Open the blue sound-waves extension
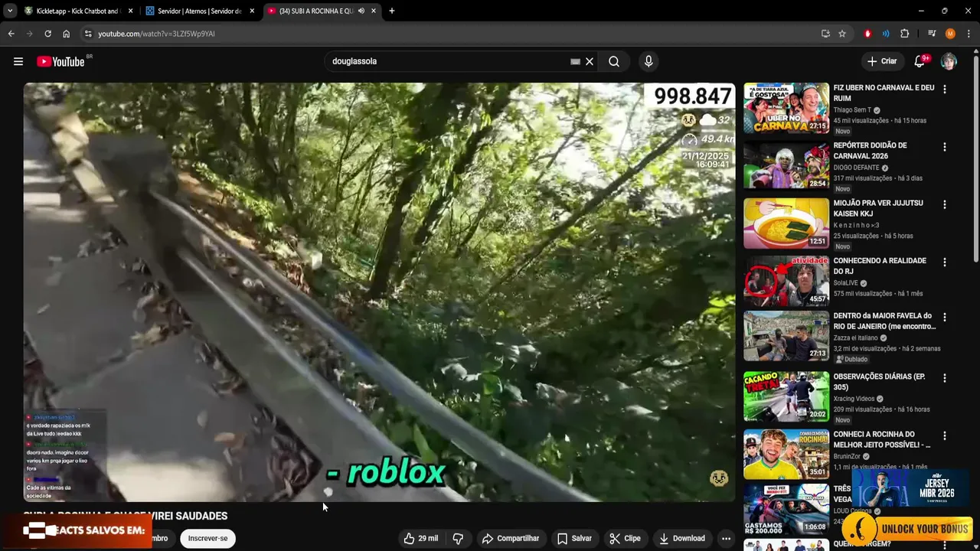Image resolution: width=980 pixels, height=551 pixels. coord(886,34)
